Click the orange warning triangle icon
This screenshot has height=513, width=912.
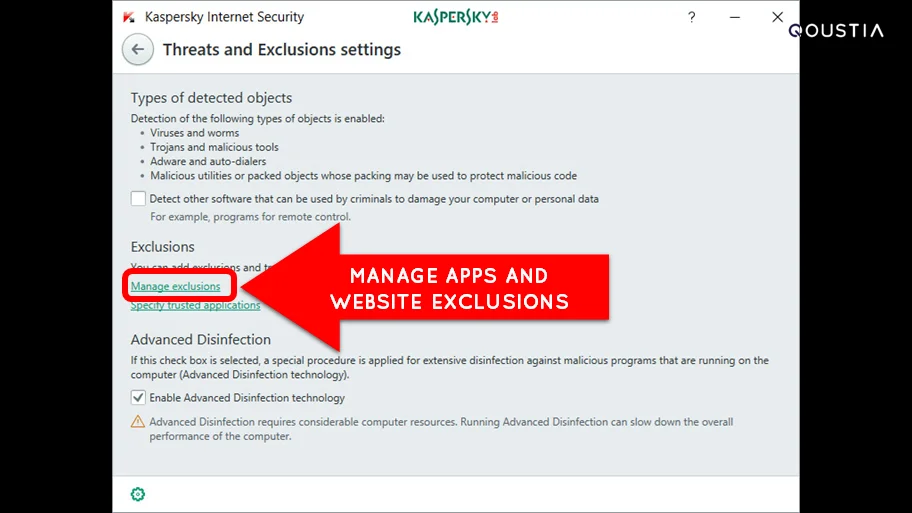pos(138,422)
